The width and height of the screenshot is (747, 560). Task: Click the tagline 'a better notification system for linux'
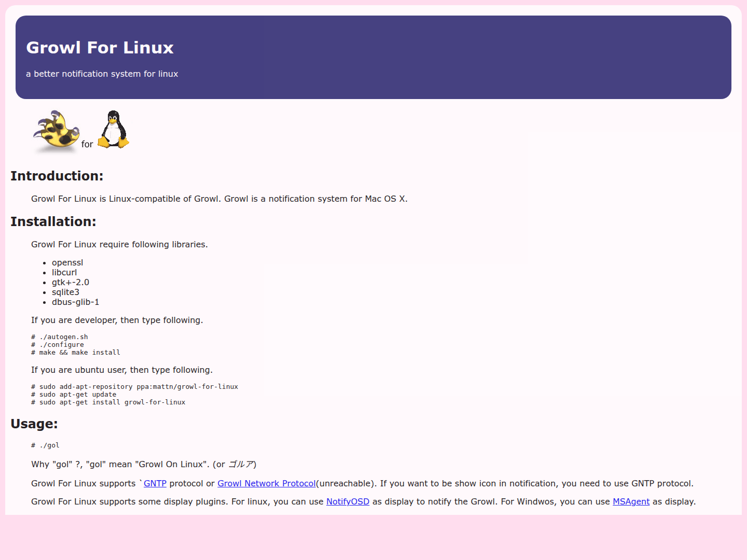(102, 74)
